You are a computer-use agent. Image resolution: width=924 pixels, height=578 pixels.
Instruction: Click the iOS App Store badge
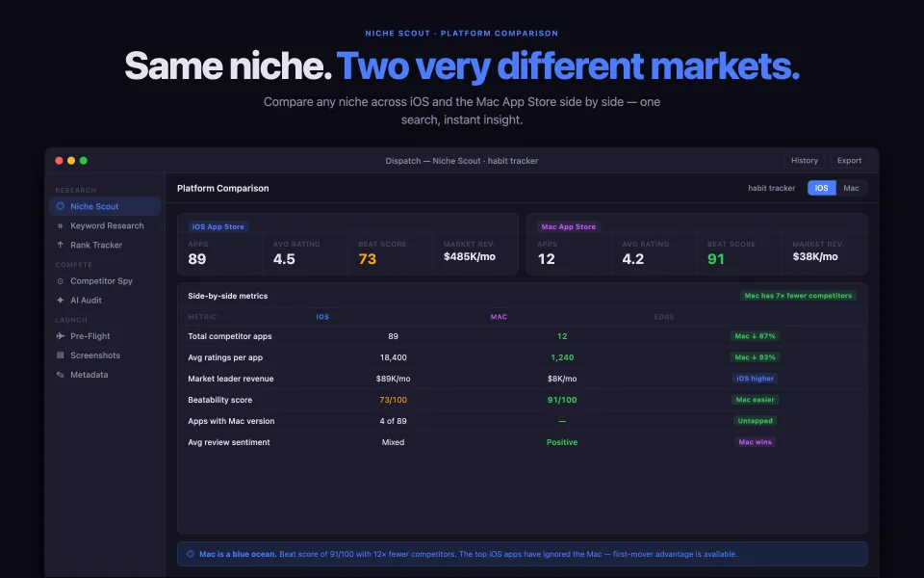coord(218,226)
